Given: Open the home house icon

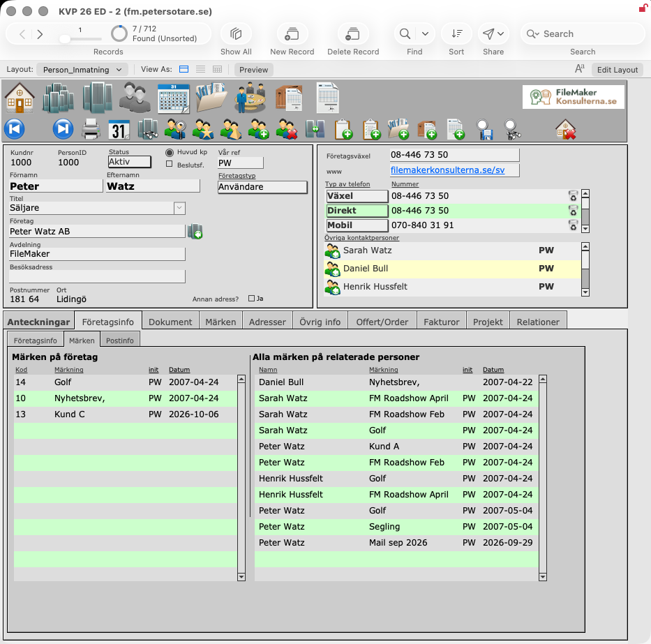Looking at the screenshot, I should click(20, 98).
